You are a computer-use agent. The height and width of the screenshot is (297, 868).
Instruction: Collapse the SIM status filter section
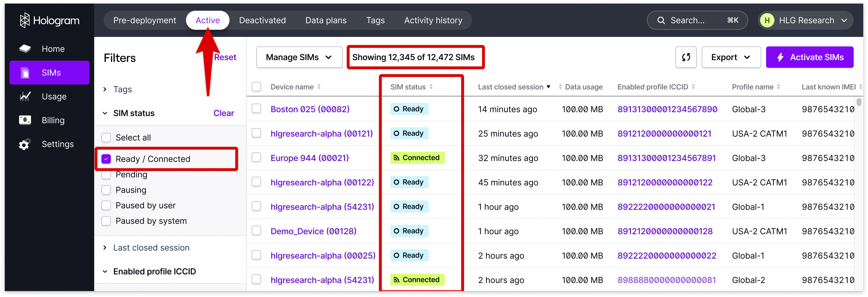tap(105, 113)
